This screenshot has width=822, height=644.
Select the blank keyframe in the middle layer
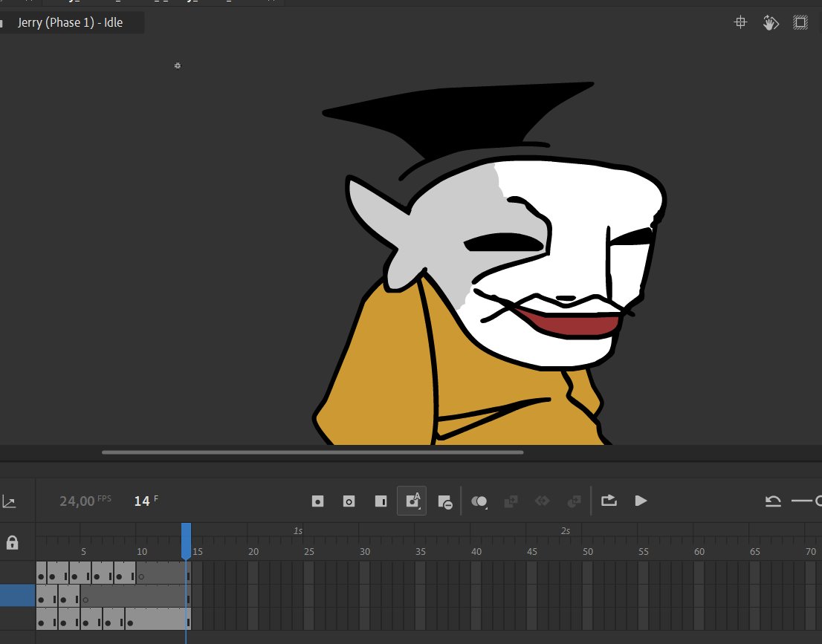click(85, 599)
